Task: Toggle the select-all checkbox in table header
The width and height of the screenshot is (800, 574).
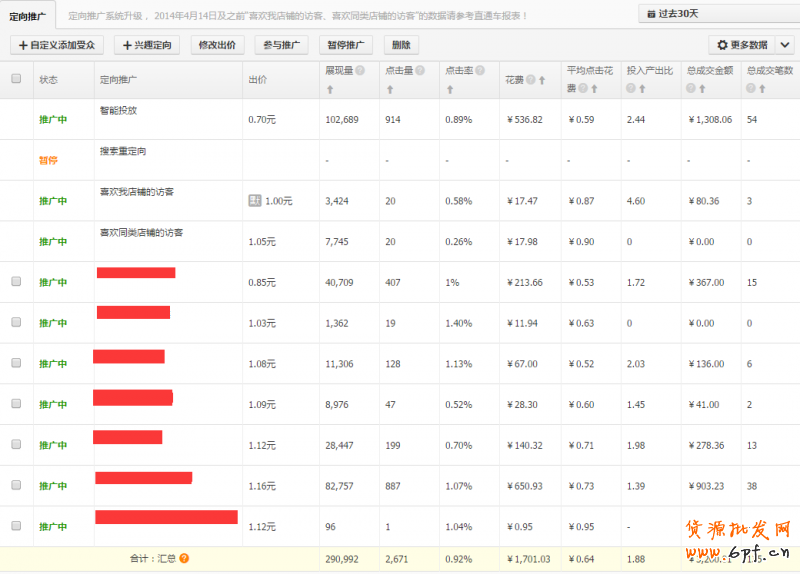Action: pyautogui.click(x=16, y=79)
